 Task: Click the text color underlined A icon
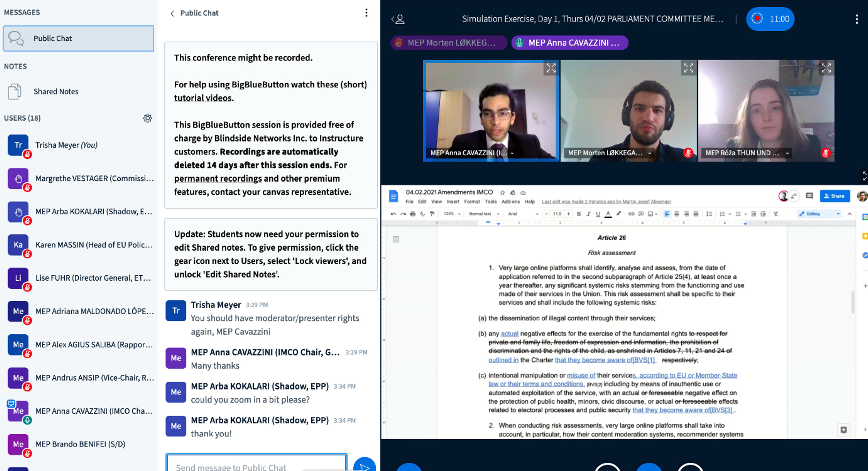pos(608,214)
